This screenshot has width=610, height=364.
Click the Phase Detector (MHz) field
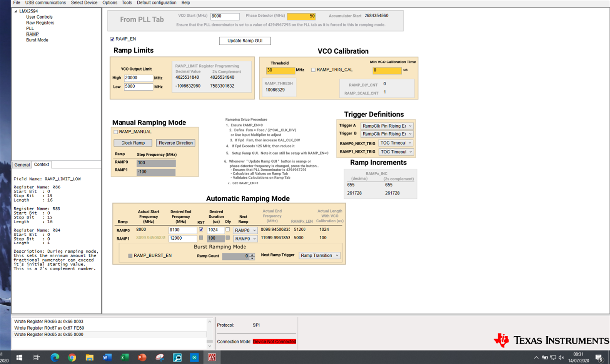coord(301,16)
